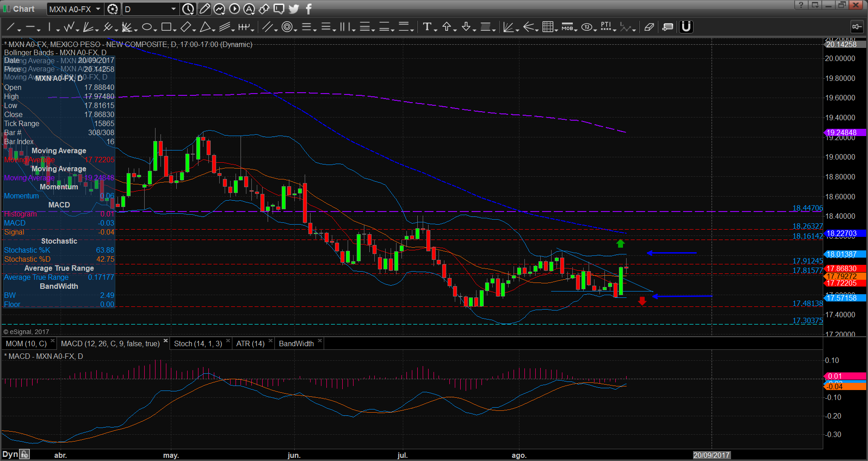Select the rectangle drawing tool
This screenshot has width=868, height=461.
pyautogui.click(x=166, y=27)
